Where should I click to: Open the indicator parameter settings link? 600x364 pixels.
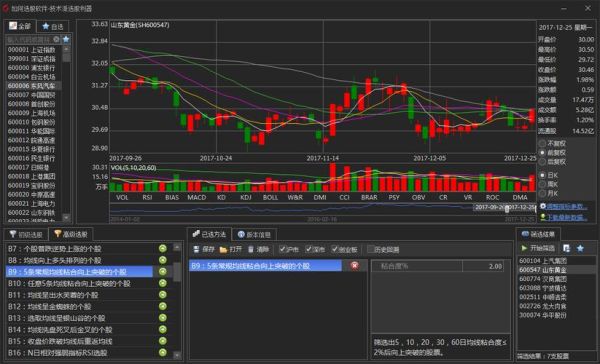pyautogui.click(x=566, y=206)
